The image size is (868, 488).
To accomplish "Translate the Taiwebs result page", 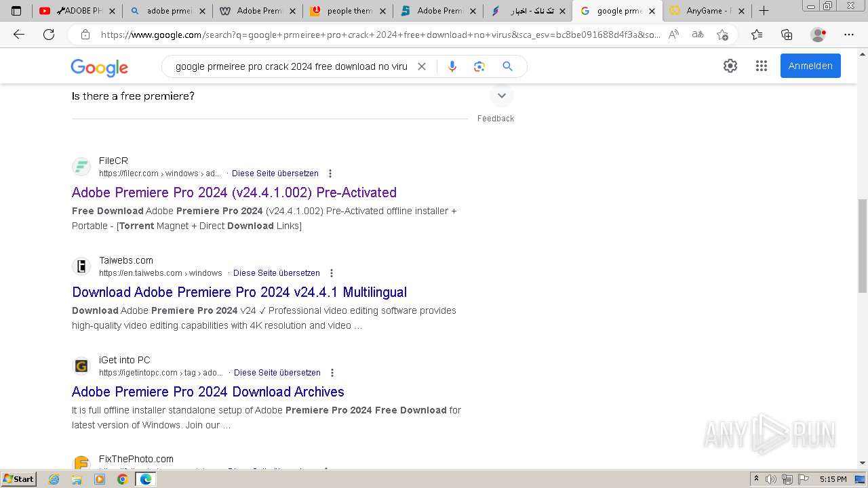I will (x=277, y=273).
